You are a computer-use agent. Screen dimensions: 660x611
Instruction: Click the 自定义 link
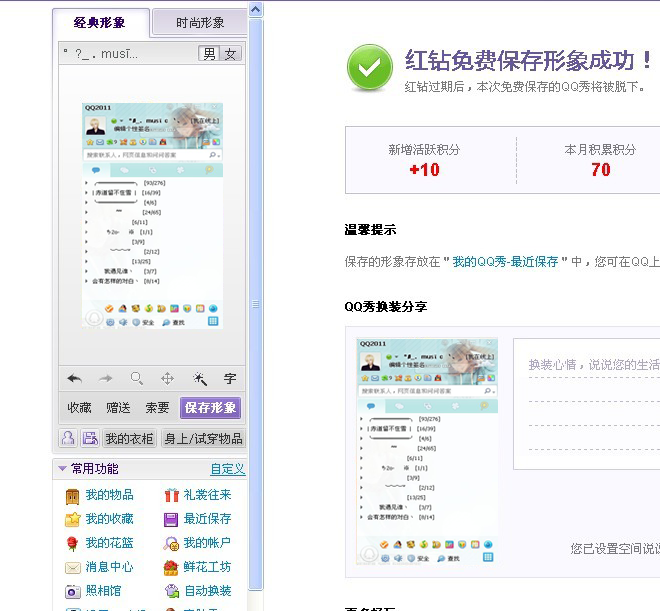pos(227,469)
